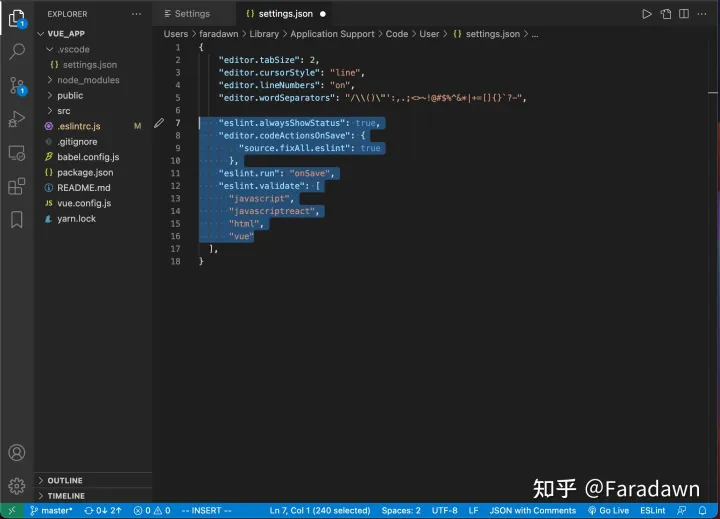Open the Bookmarks view icon
The image size is (720, 519).
click(x=17, y=220)
